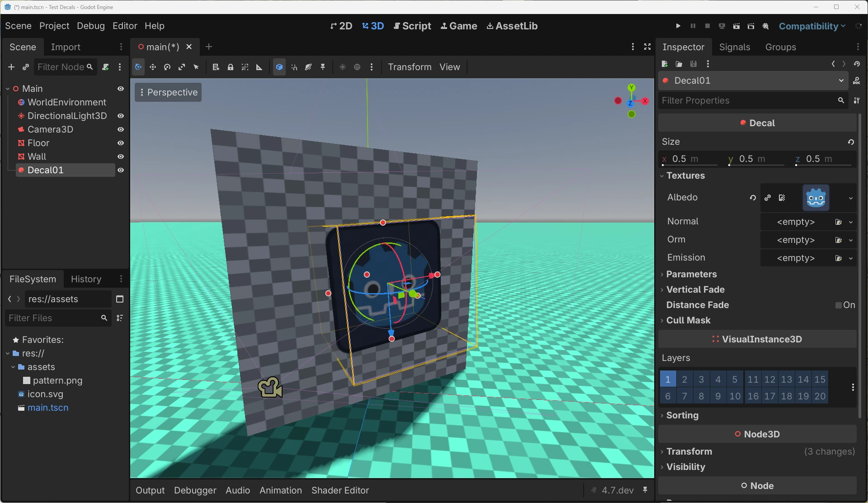
Task: Pause the running project
Action: 693,26
